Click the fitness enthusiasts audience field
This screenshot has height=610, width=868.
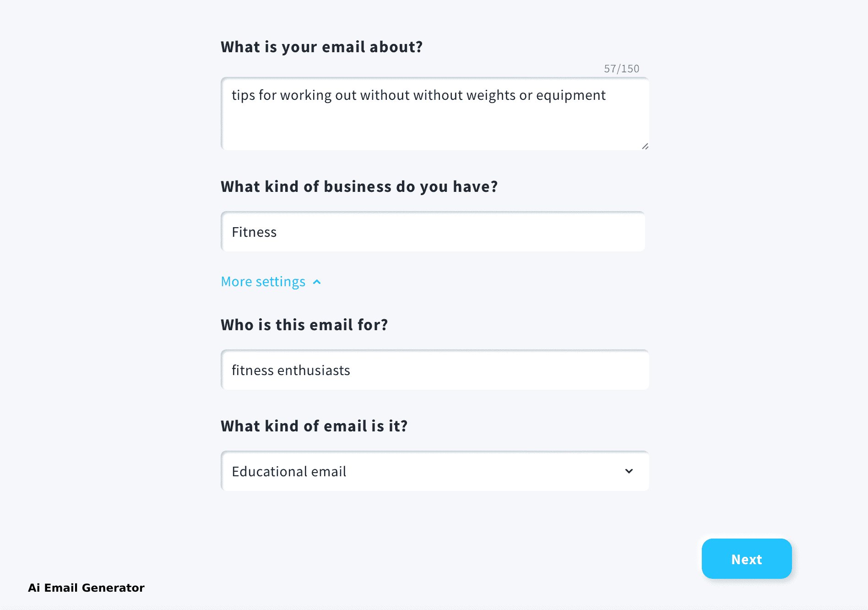coord(434,370)
